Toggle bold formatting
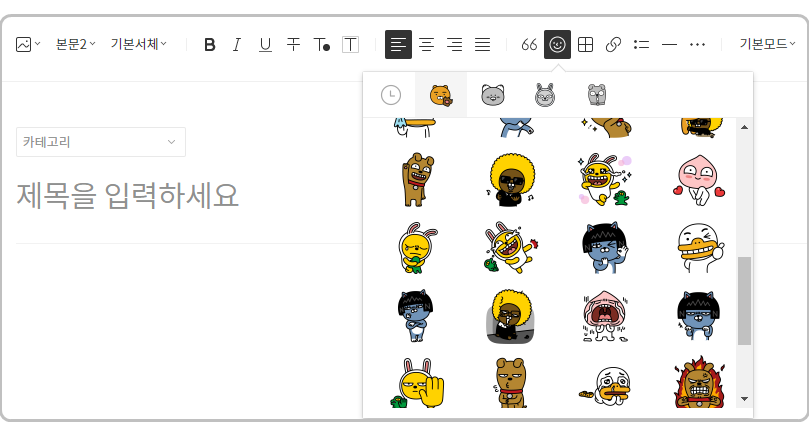The width and height of the screenshot is (809, 436). pyautogui.click(x=209, y=45)
